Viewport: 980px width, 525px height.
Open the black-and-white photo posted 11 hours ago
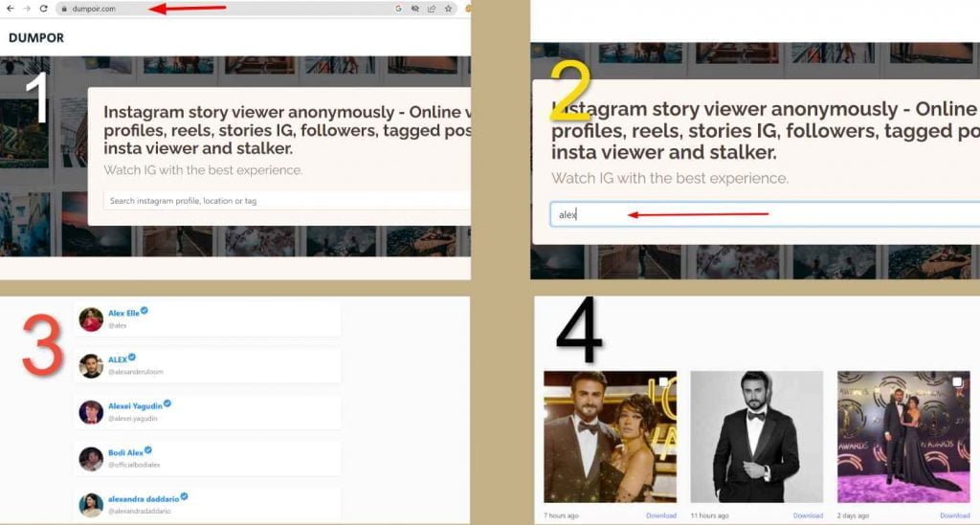pos(757,437)
